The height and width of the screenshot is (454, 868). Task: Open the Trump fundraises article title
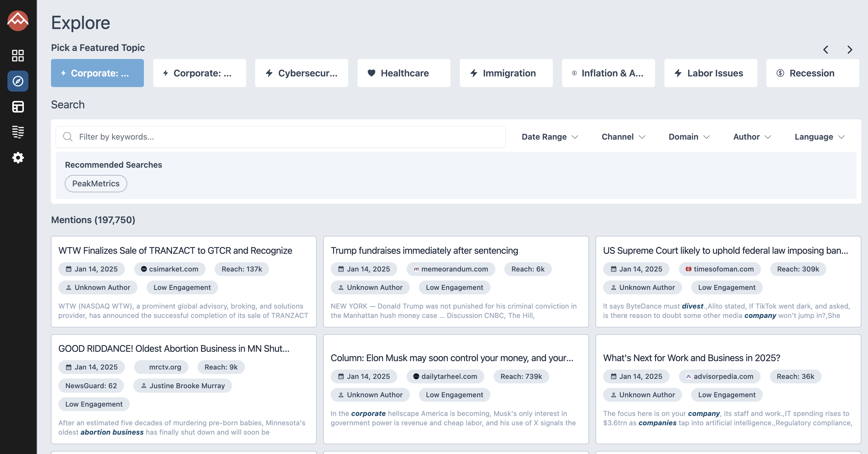coord(424,251)
